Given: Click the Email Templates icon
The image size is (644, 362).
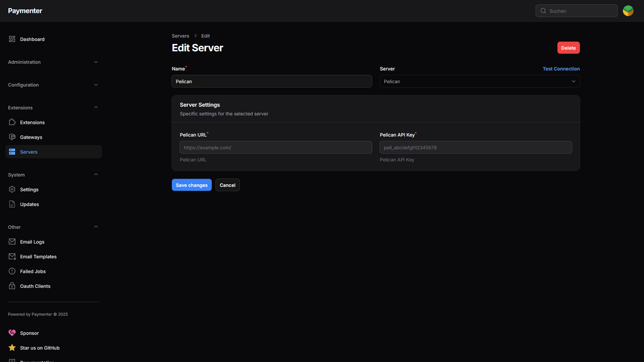Looking at the screenshot, I should pos(12,256).
